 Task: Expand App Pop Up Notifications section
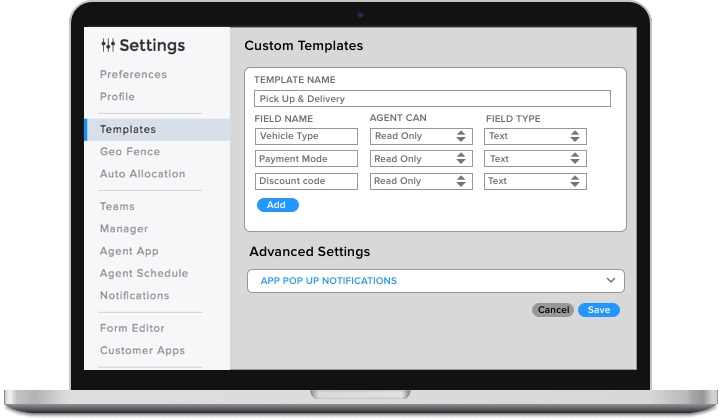(436, 281)
